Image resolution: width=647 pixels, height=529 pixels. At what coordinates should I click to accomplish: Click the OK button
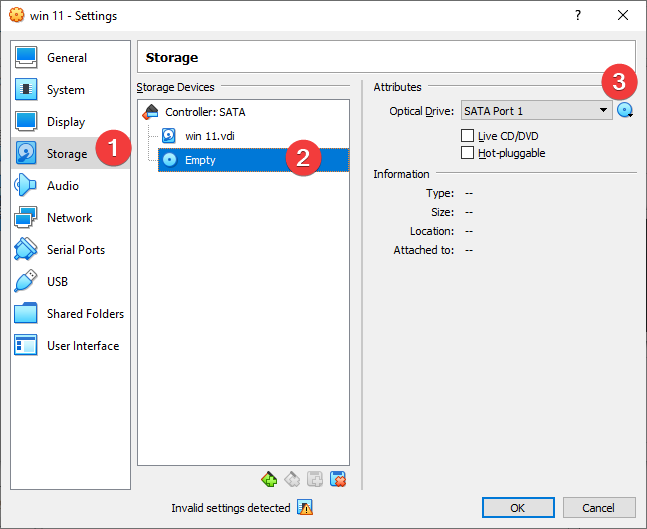click(518, 508)
